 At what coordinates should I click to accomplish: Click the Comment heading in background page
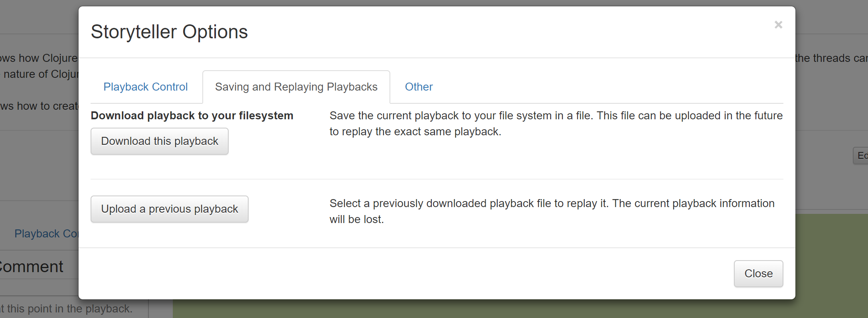tap(31, 267)
